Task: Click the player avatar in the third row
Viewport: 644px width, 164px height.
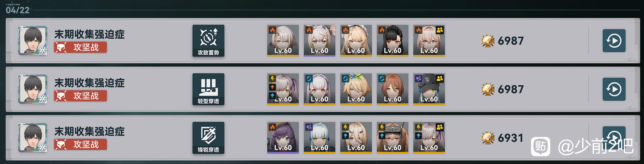Action: click(x=33, y=138)
